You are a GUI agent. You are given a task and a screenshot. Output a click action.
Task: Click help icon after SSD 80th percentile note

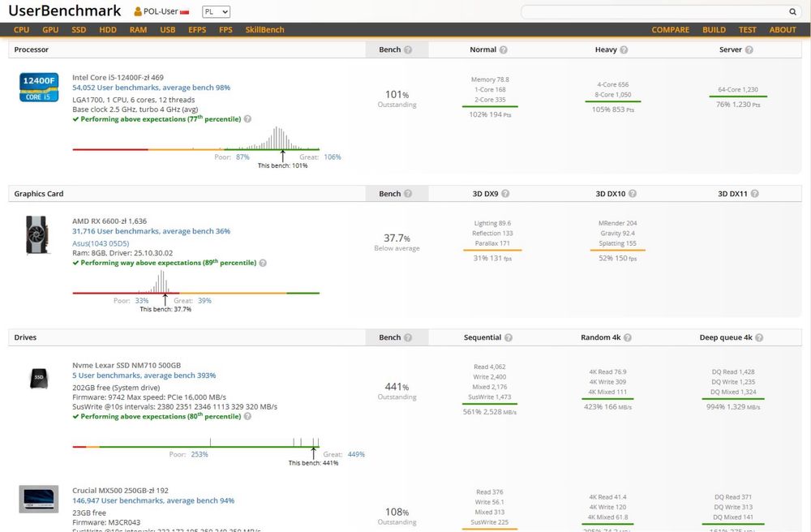tap(247, 416)
